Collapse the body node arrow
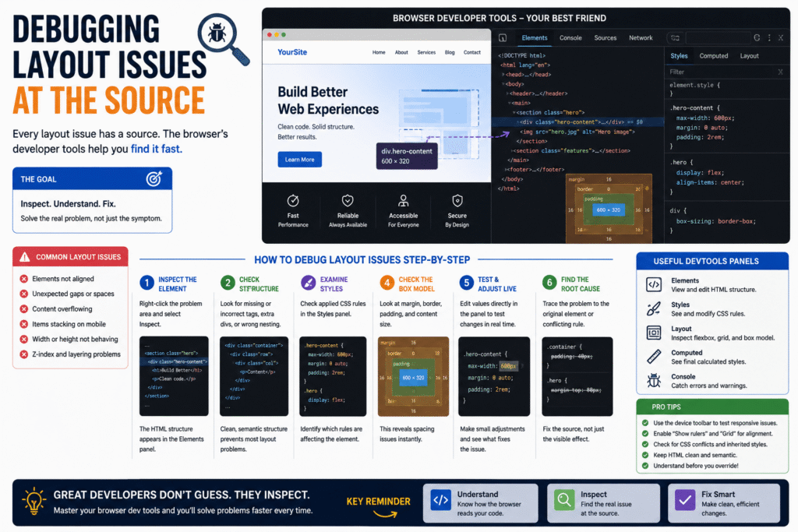The image size is (798, 532). tap(503, 84)
